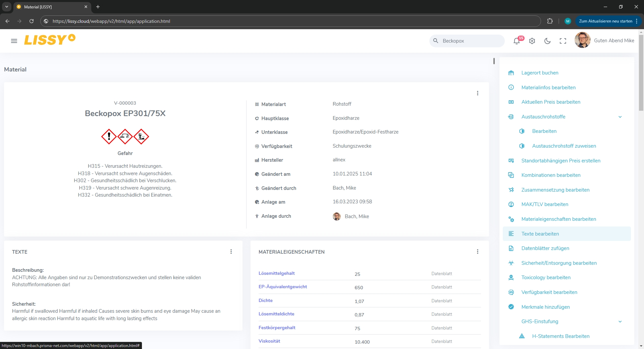This screenshot has width=644, height=349.
Task: Open Lösemittelgehalt property link
Action: [x=276, y=273]
